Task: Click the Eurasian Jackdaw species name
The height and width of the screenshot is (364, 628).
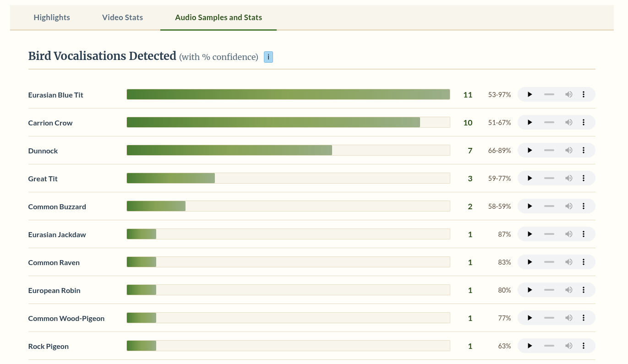Action: 57,234
